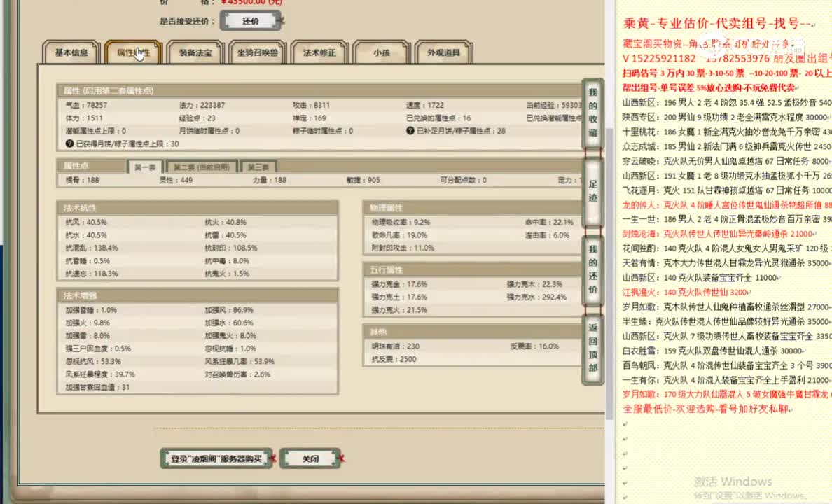The height and width of the screenshot is (504, 832).
Task: Select the 小孩 tab
Action: 382,52
